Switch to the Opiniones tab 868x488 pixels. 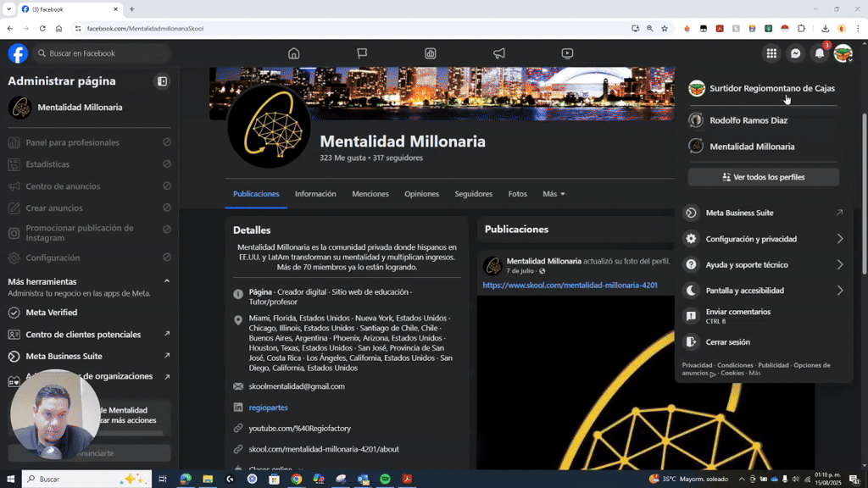pos(421,194)
